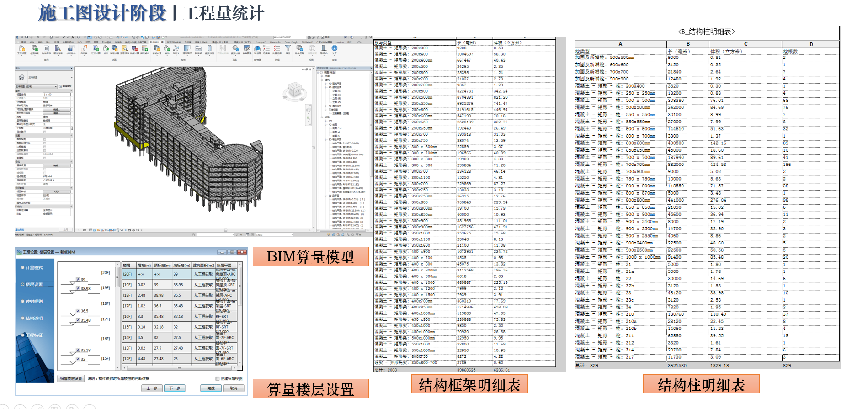Click the 完成 button in the dialog

coord(211,388)
